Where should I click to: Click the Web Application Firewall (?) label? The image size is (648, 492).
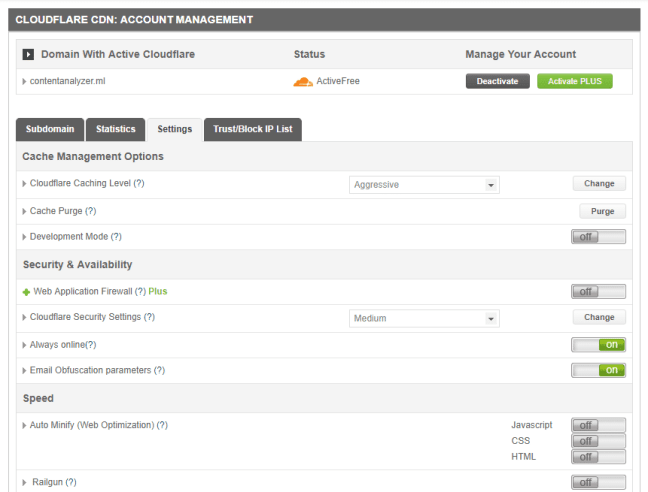[x=90, y=291]
